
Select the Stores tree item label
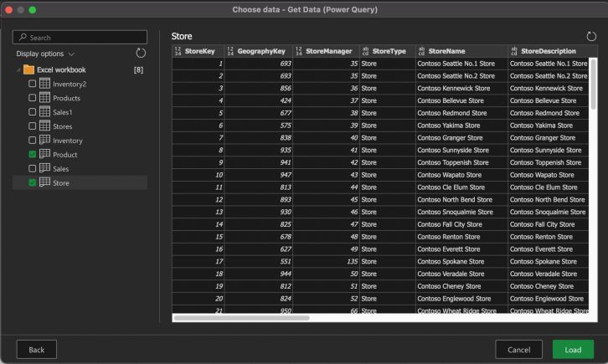pyautogui.click(x=63, y=126)
